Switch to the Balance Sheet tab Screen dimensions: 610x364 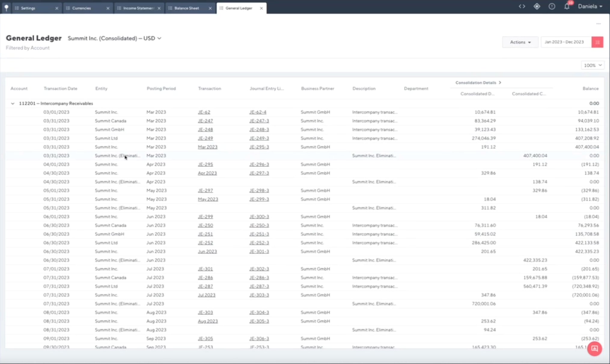(x=186, y=8)
